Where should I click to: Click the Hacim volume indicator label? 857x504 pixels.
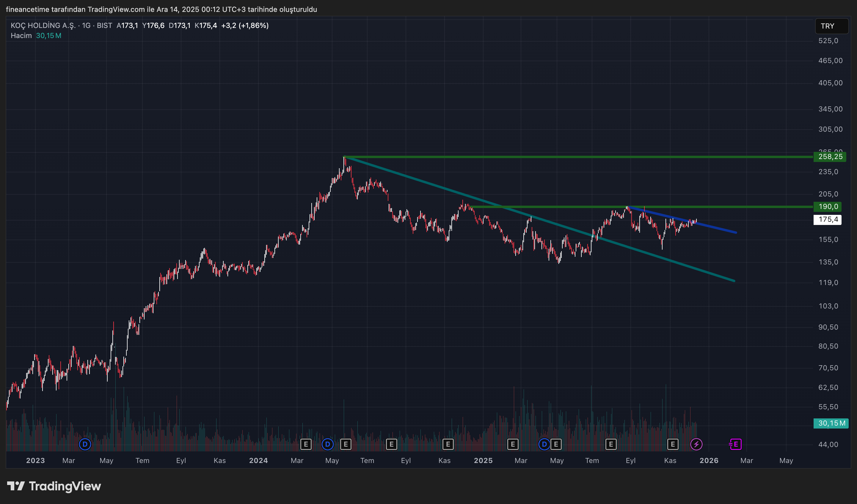(x=21, y=36)
